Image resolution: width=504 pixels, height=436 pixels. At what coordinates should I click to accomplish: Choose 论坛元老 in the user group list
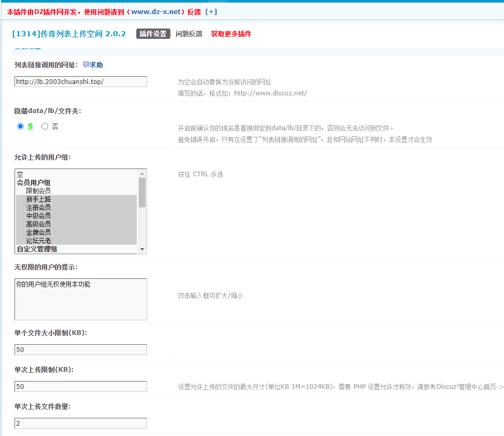point(38,241)
